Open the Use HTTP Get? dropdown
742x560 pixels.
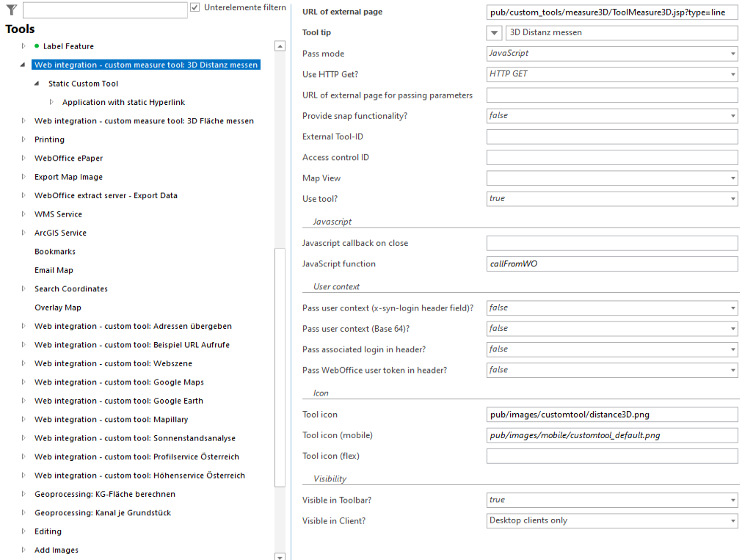(x=732, y=74)
